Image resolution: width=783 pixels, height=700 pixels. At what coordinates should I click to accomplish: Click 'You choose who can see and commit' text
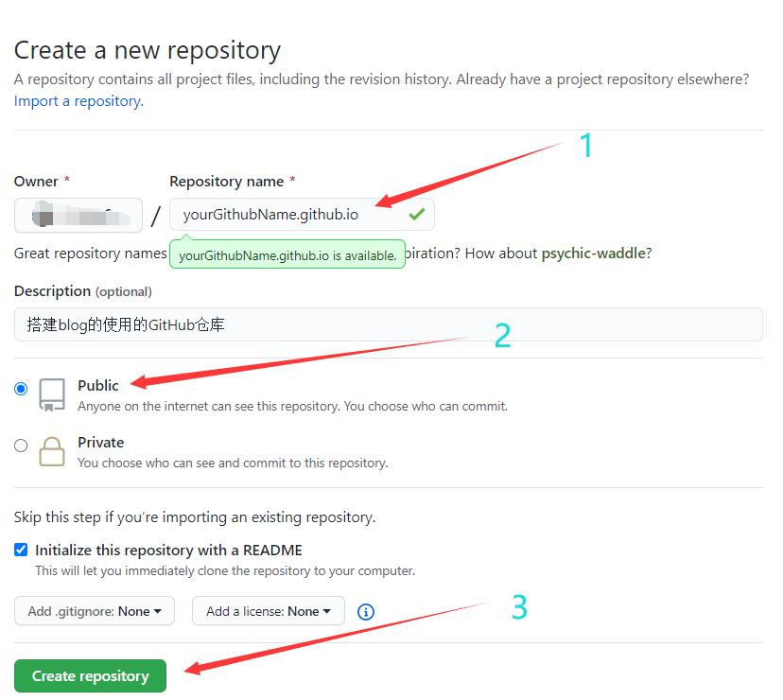coord(233,464)
